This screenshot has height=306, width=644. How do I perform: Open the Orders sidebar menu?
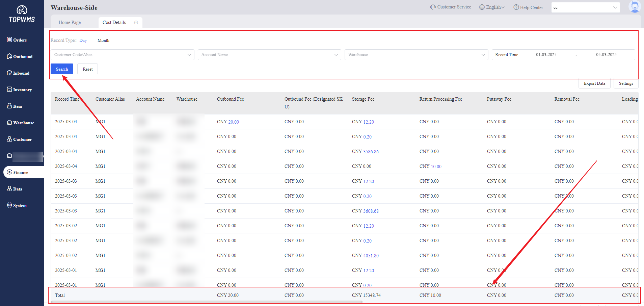click(x=17, y=40)
